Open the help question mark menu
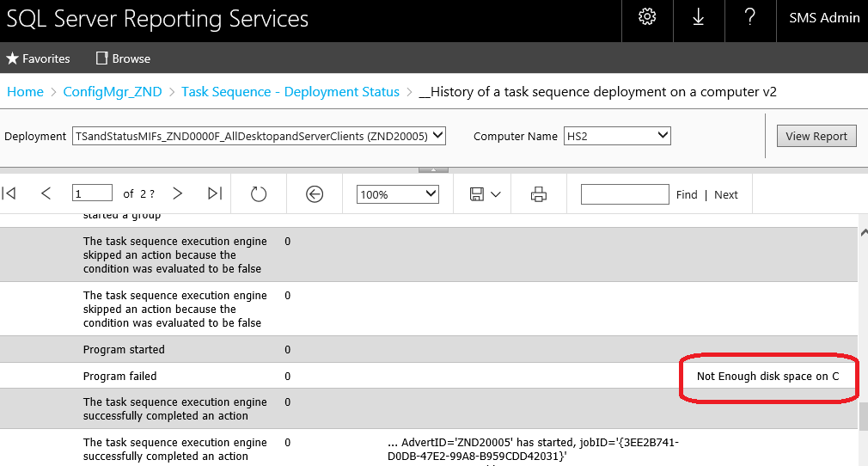This screenshot has width=868, height=466. click(x=749, y=18)
